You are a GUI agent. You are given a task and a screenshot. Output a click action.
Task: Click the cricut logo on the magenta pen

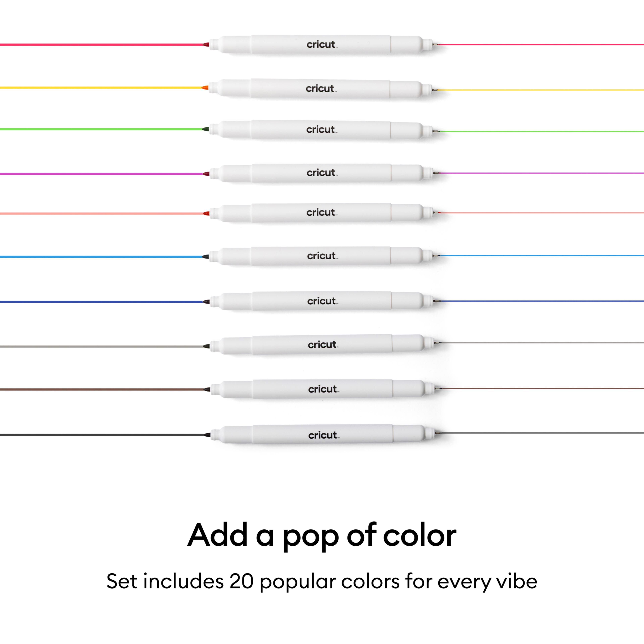coord(322,173)
